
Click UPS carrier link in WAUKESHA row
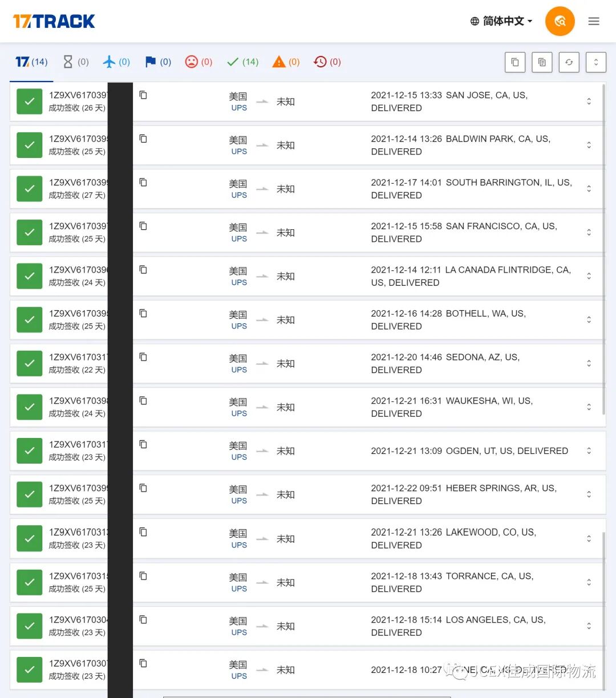pyautogui.click(x=239, y=413)
